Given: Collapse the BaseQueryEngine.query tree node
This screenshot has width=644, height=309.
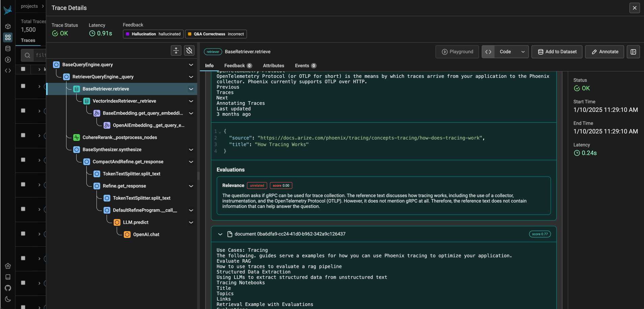Looking at the screenshot, I should [x=191, y=65].
